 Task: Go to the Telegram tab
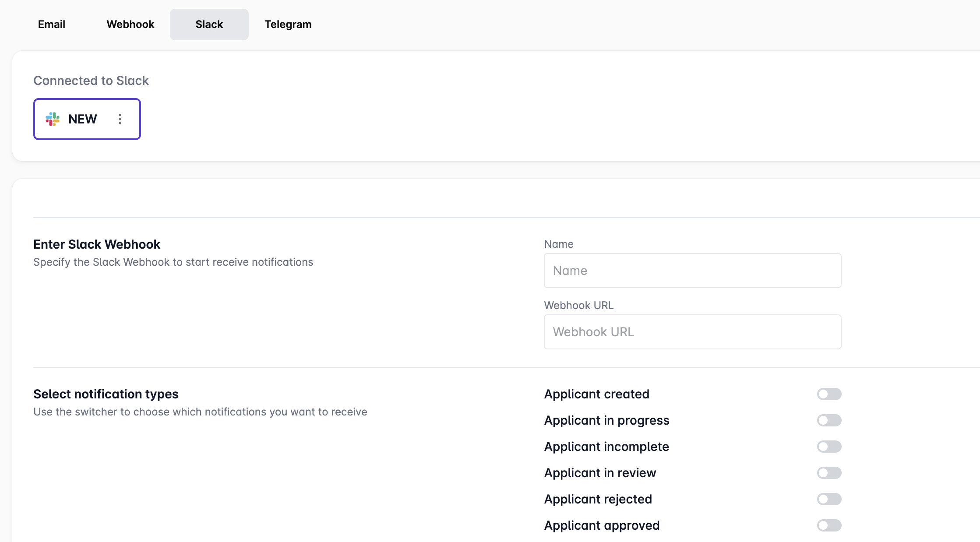coord(288,25)
